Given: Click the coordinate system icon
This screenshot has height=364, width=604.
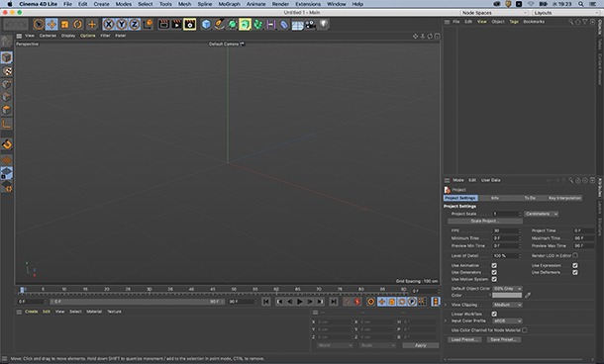Looking at the screenshot, I should pyautogui.click(x=148, y=25).
